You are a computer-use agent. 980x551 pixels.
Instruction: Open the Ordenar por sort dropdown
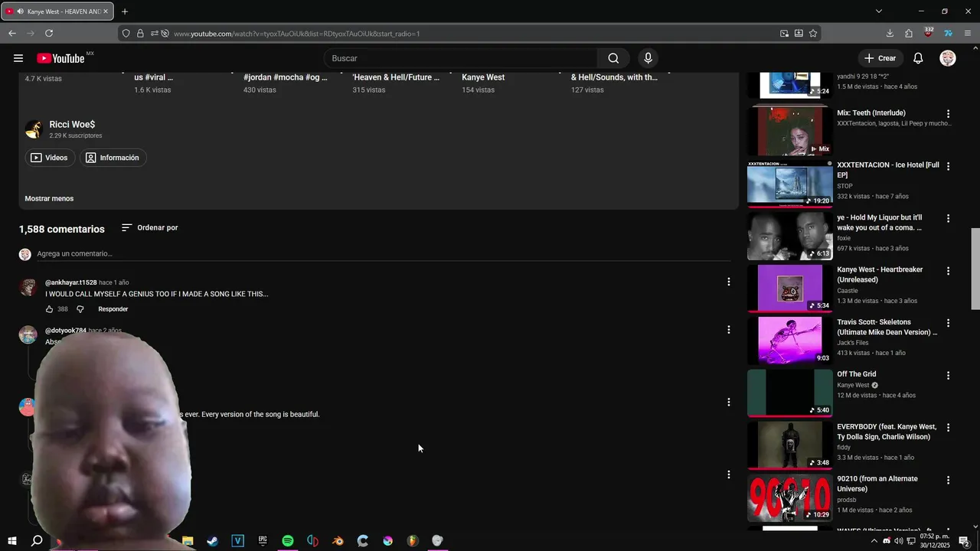tap(149, 227)
